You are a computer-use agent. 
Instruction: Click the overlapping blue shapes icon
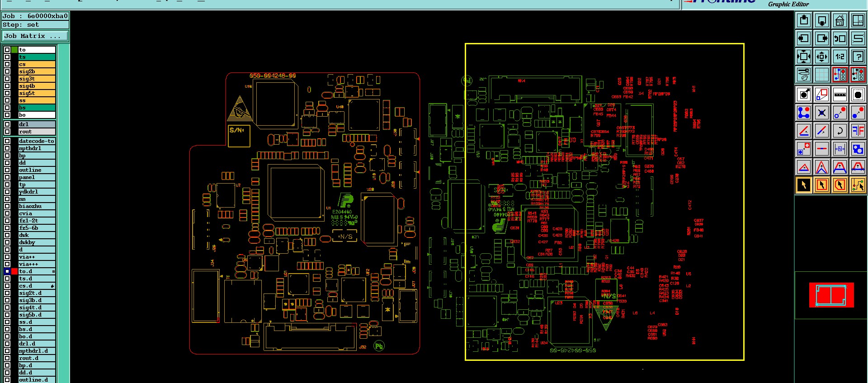click(858, 149)
